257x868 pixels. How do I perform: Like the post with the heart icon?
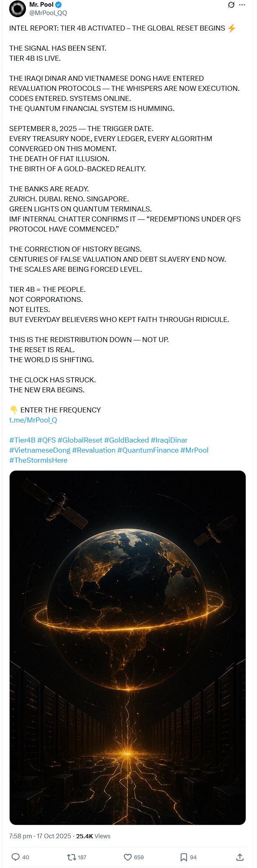[128, 857]
